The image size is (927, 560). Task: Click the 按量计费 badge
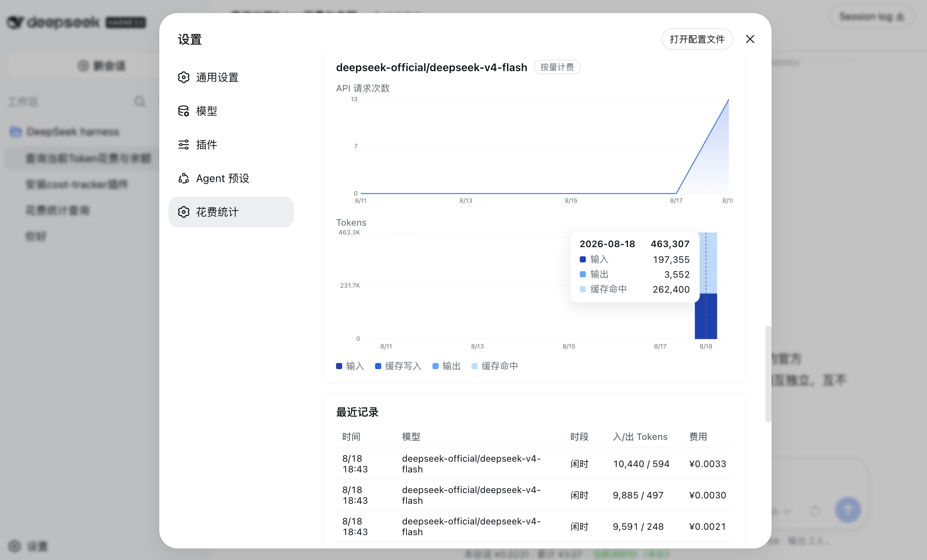pos(557,67)
